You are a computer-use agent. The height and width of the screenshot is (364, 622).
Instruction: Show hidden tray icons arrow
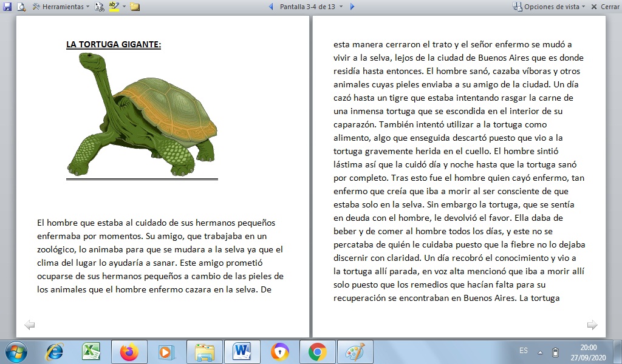tap(540, 352)
